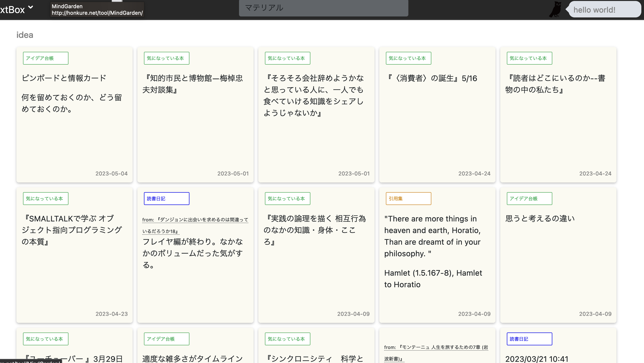Screen dimensions: 644x363
Task: Click the idea section heading
Action: (x=24, y=35)
